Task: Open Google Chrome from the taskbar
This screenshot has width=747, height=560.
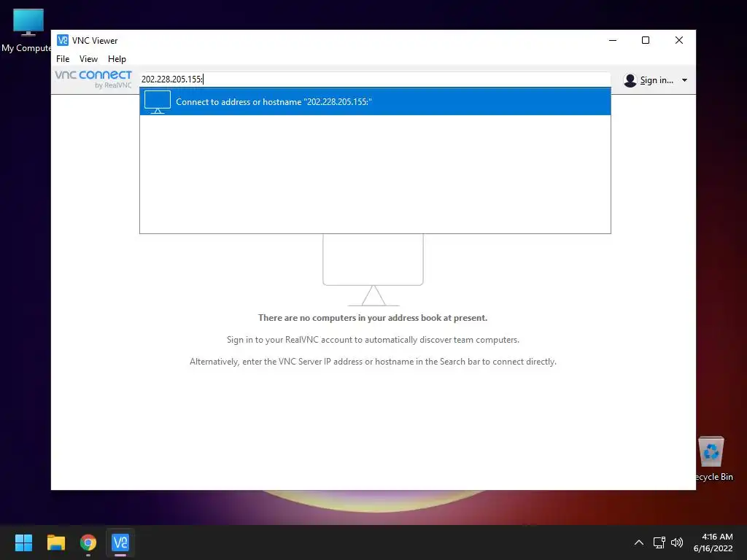Action: pyautogui.click(x=88, y=542)
